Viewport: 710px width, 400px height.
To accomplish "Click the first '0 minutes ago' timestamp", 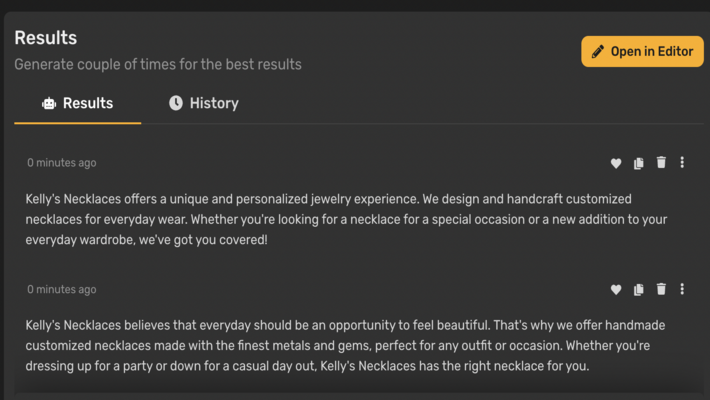I will (62, 163).
